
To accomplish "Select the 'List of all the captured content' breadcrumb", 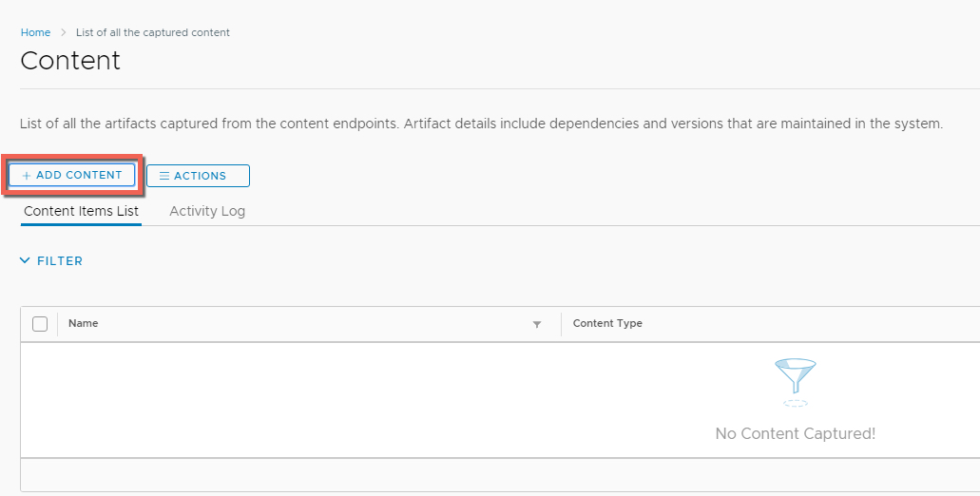I will click(152, 32).
